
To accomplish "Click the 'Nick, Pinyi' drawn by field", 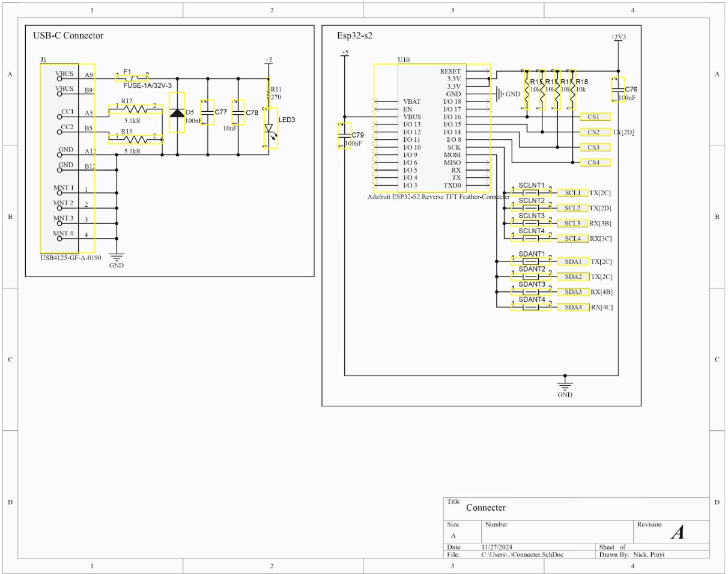I will (x=649, y=555).
